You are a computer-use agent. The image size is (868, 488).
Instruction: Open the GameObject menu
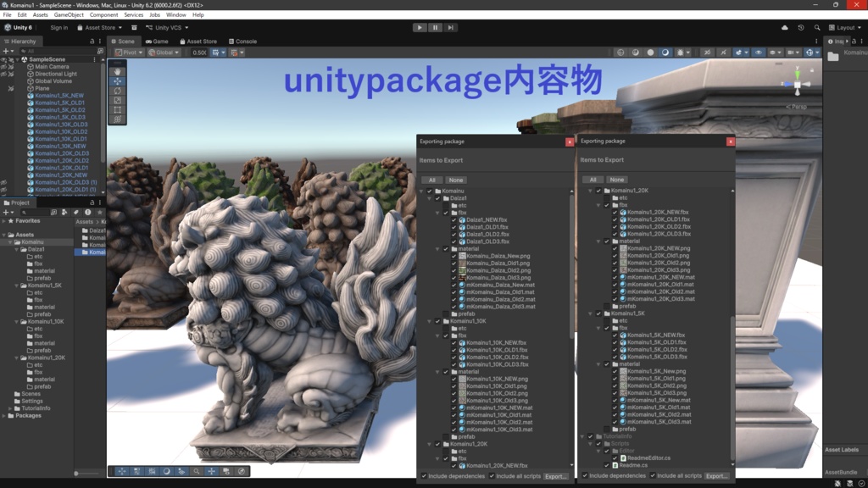click(x=69, y=15)
